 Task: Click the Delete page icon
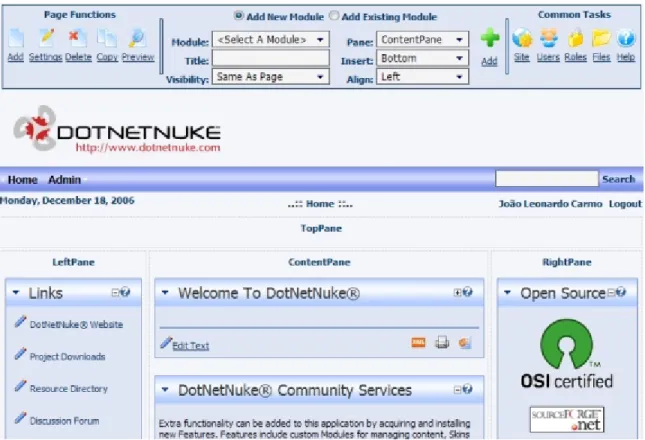pyautogui.click(x=77, y=38)
